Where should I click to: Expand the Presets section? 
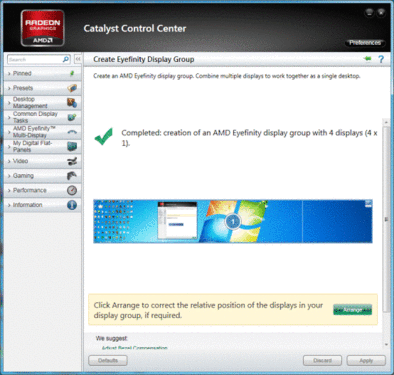tap(42, 88)
